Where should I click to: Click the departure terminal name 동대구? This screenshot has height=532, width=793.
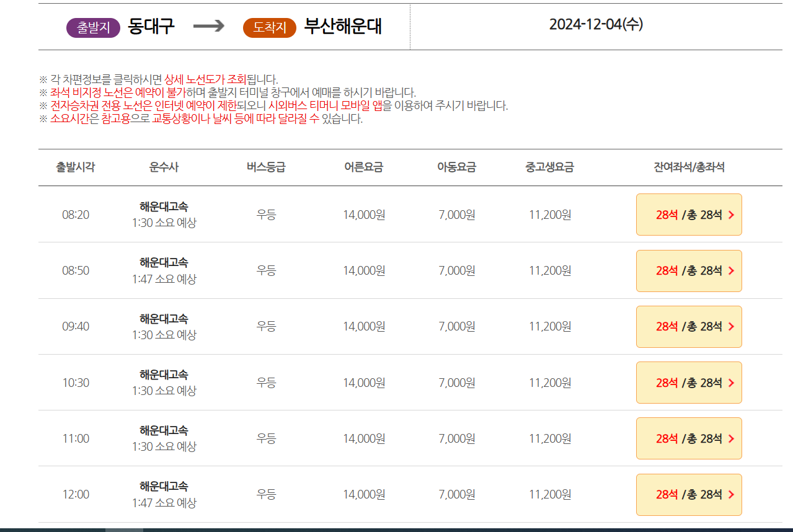coord(151,26)
